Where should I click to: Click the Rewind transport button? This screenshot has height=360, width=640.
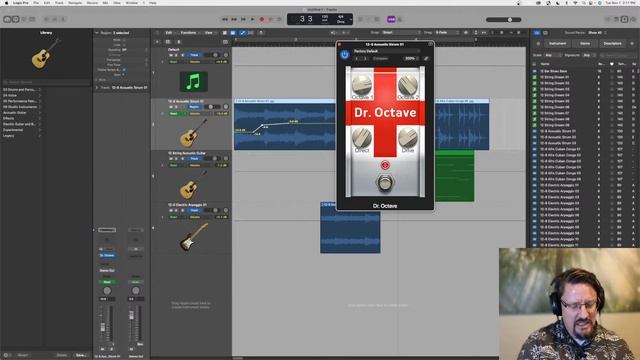click(x=225, y=19)
